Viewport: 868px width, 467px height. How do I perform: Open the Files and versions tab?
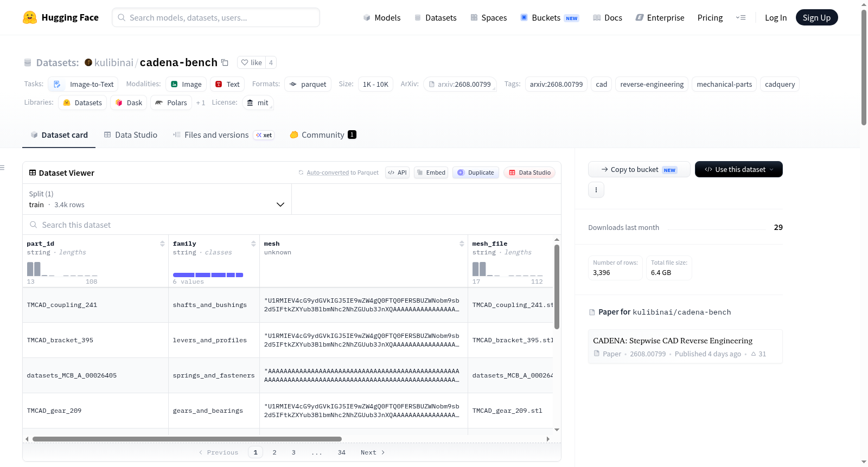(223, 135)
